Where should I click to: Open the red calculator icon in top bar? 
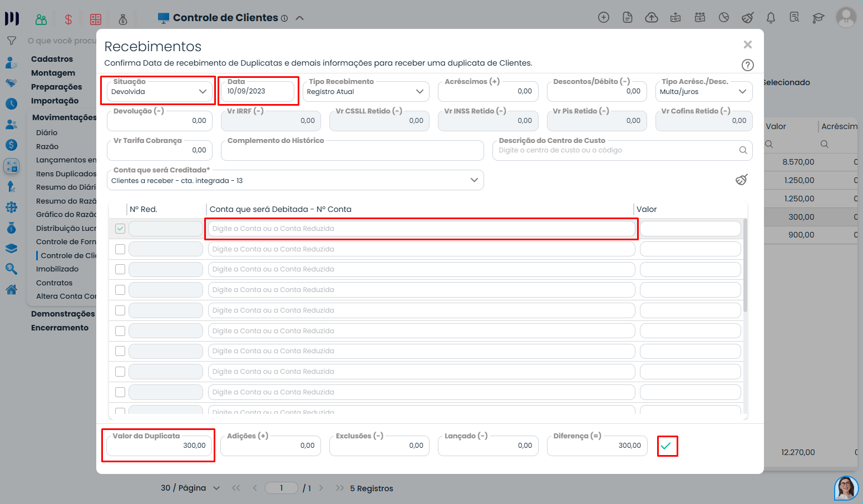pyautogui.click(x=96, y=19)
